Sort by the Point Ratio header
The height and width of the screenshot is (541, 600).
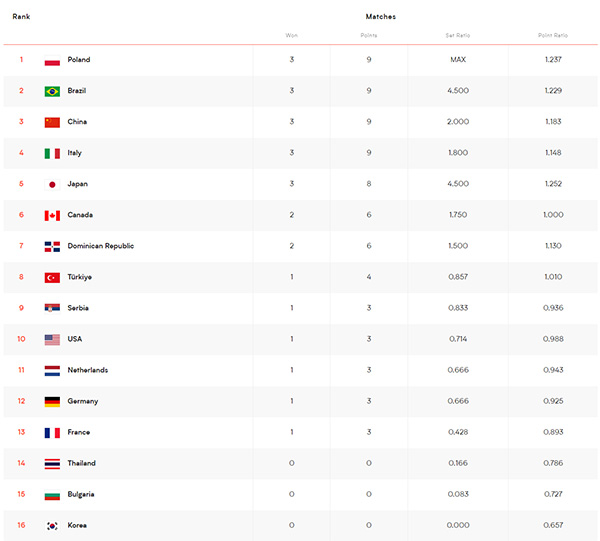click(553, 35)
